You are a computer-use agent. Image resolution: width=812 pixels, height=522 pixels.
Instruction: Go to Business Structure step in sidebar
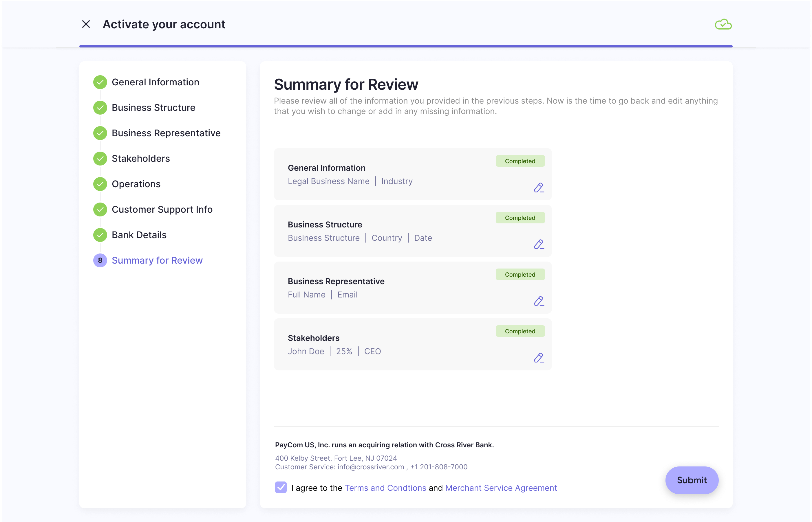coord(153,107)
